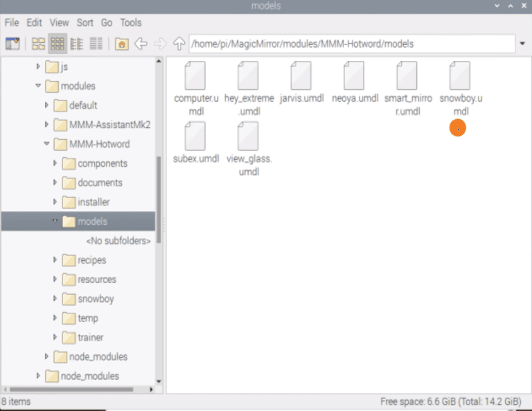Select the snowboy.umdl file
The image size is (532, 411).
pos(460,76)
